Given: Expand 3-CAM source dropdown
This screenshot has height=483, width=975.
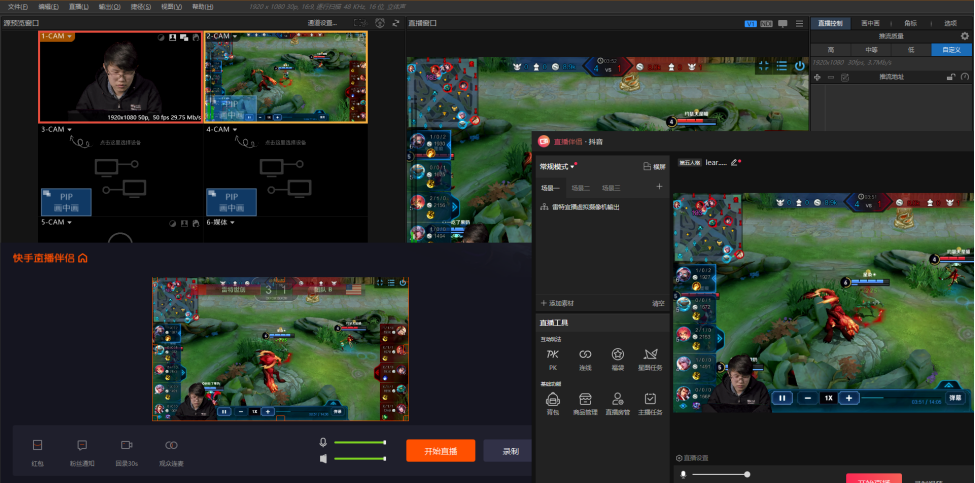Looking at the screenshot, I should coord(70,130).
